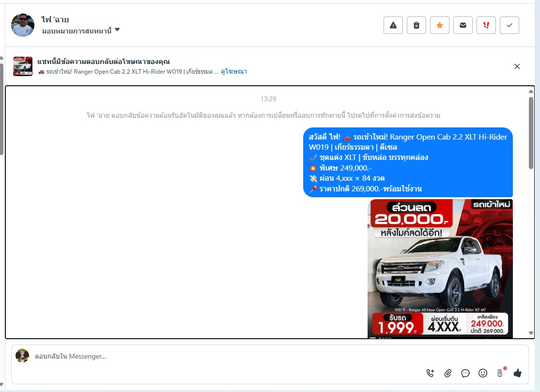
Task: Open the view ad link
Action: click(x=234, y=72)
